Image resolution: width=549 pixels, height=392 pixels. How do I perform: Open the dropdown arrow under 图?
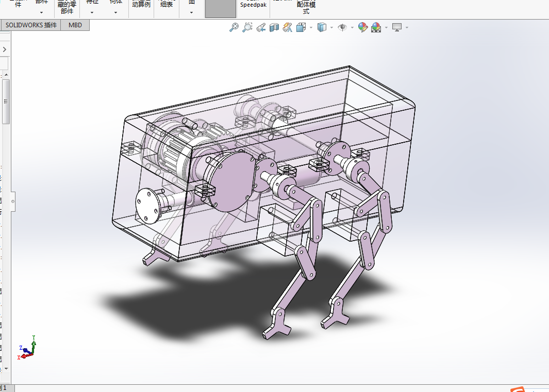(192, 12)
